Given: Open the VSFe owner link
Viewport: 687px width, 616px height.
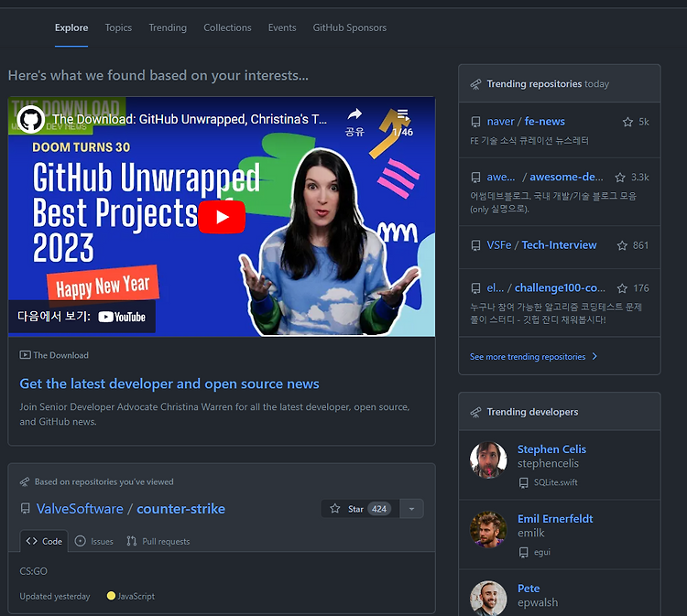Looking at the screenshot, I should coord(499,244).
